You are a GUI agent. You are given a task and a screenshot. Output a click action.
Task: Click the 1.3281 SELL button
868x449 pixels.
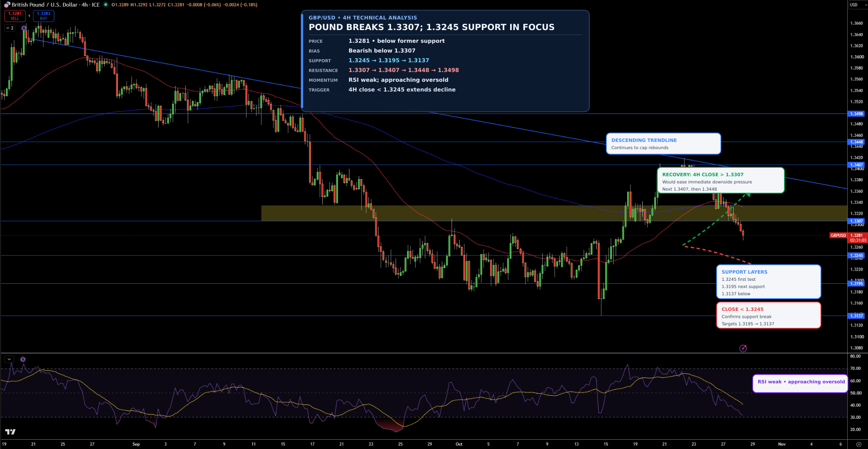(15, 16)
